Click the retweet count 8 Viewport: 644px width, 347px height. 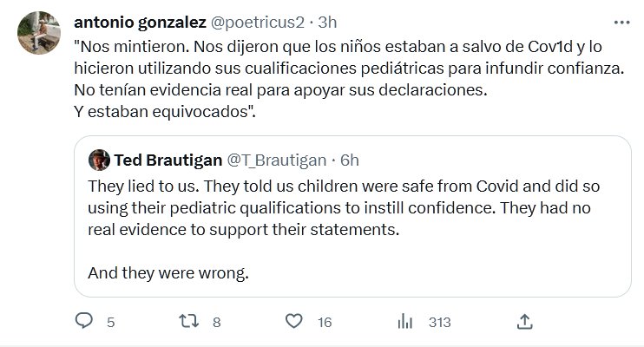coord(217,323)
